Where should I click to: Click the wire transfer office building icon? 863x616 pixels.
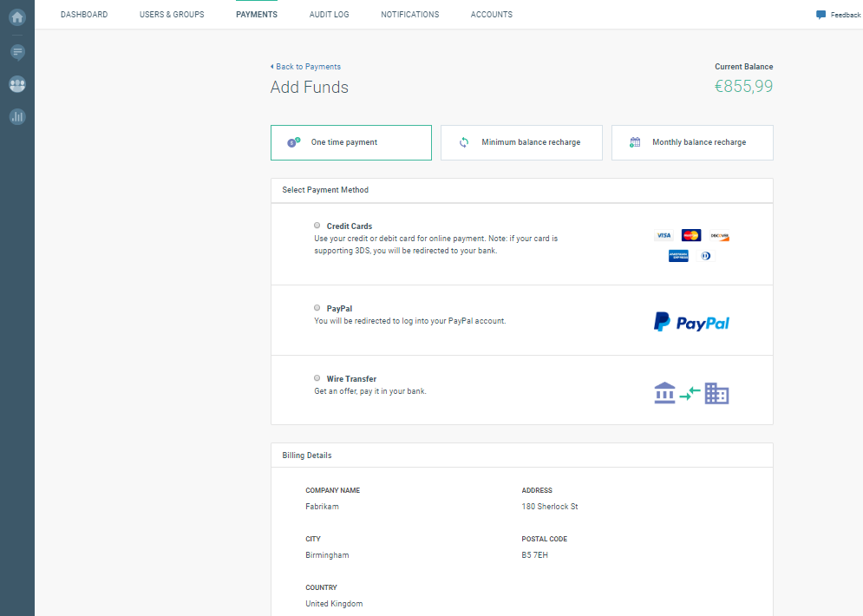pyautogui.click(x=716, y=393)
